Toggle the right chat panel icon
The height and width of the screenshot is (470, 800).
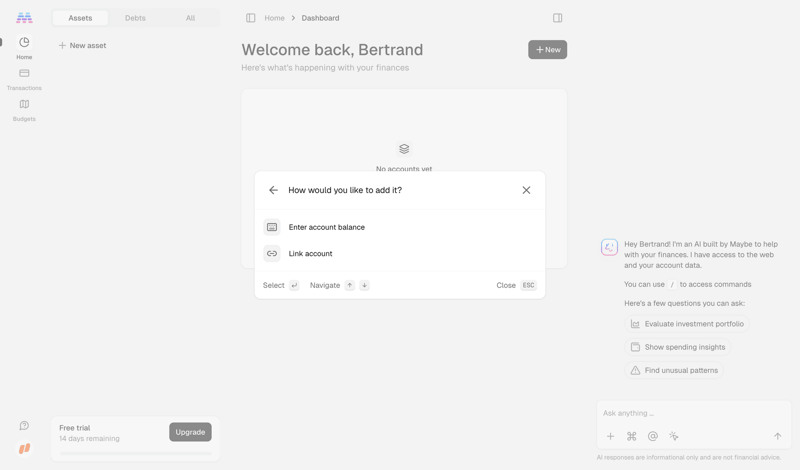[x=557, y=18]
